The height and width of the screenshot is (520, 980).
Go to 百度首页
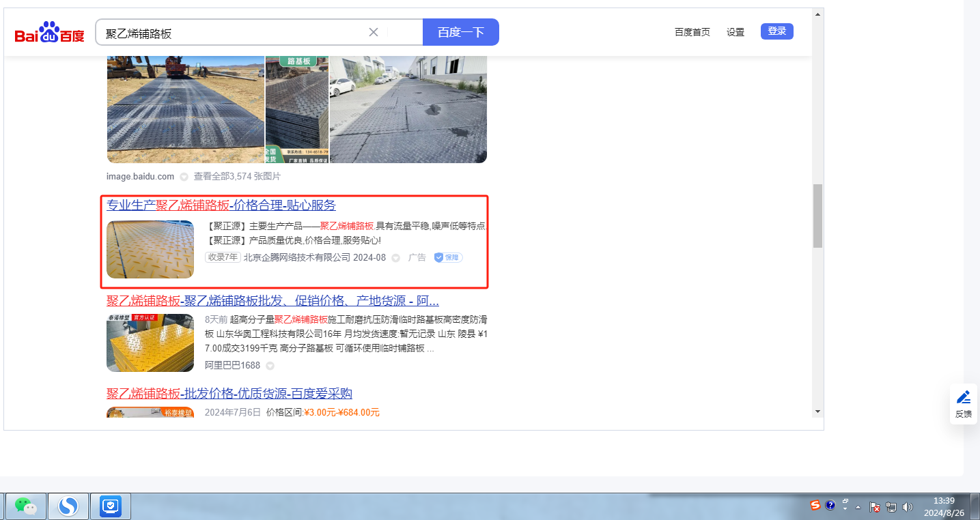tap(692, 32)
